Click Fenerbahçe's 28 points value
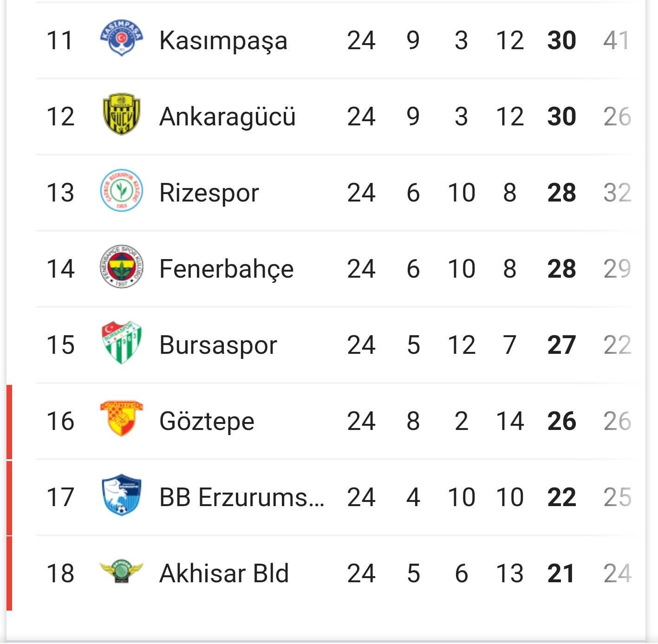 (562, 269)
